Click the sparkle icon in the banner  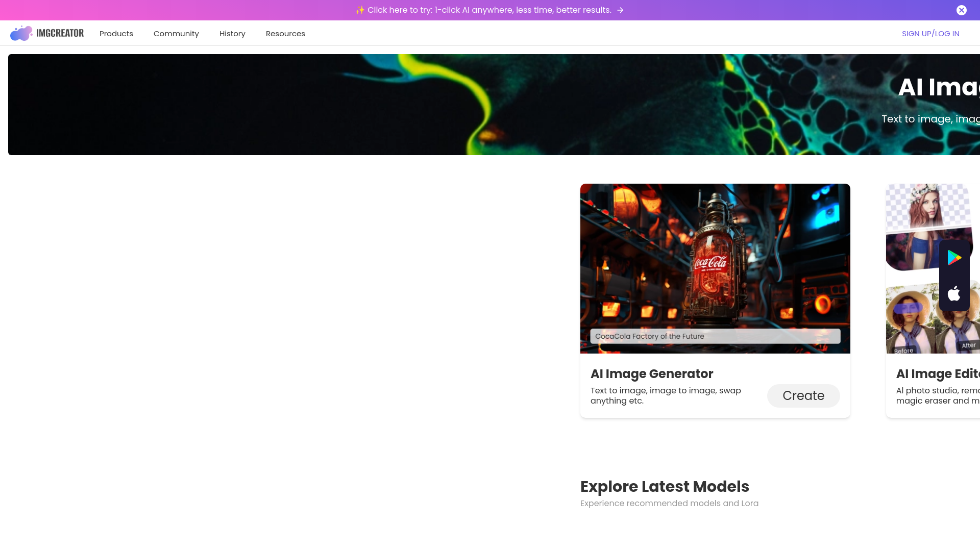[x=359, y=10]
